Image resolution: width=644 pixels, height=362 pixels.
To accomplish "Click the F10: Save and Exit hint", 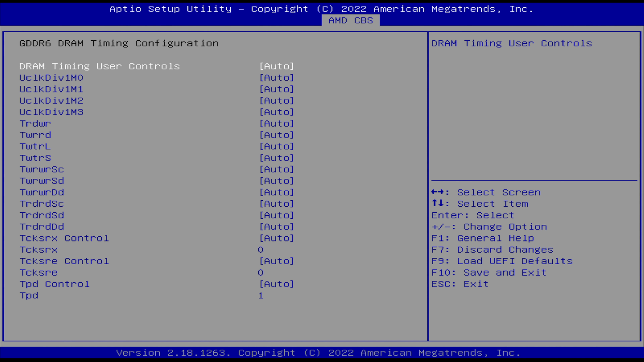I will tap(489, 273).
